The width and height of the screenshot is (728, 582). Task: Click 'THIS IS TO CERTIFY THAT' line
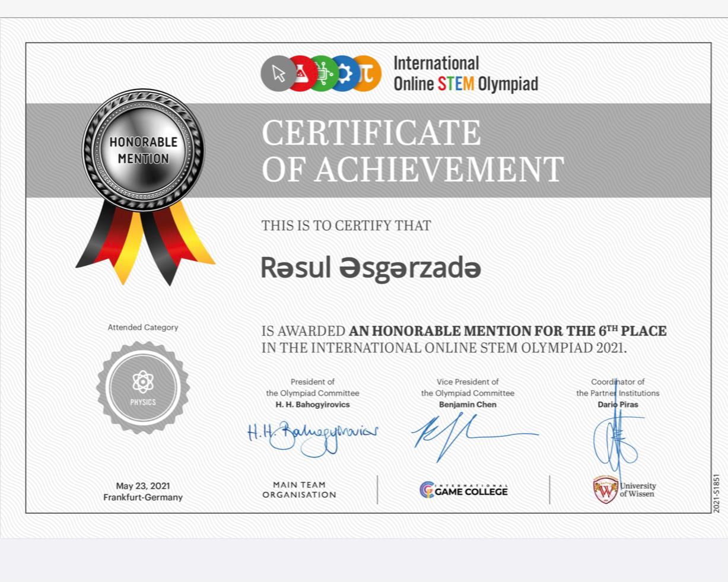[x=346, y=225]
